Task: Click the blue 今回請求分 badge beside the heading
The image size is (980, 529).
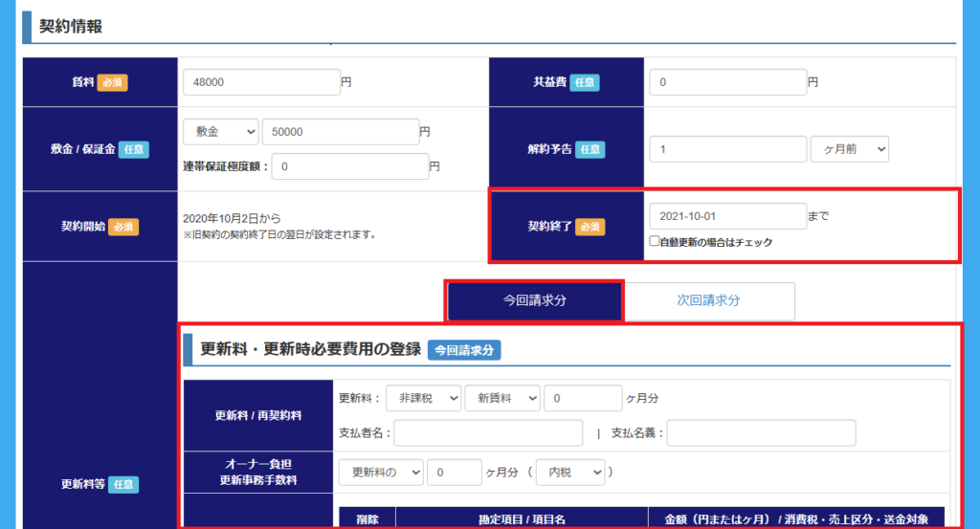Action: pos(463,350)
